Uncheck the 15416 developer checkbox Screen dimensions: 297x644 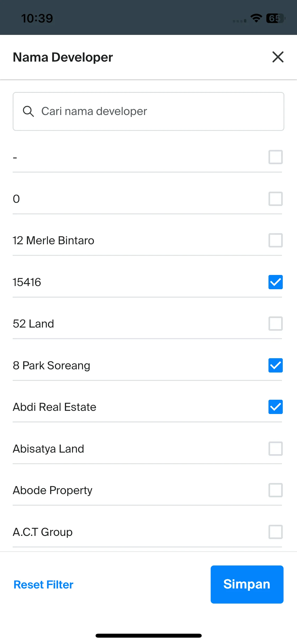coord(275,282)
